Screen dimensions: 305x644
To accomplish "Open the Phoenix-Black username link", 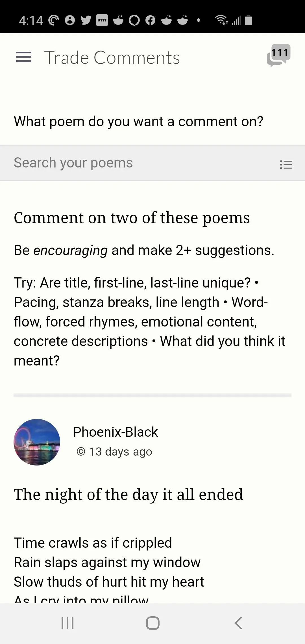I will pos(115,432).
